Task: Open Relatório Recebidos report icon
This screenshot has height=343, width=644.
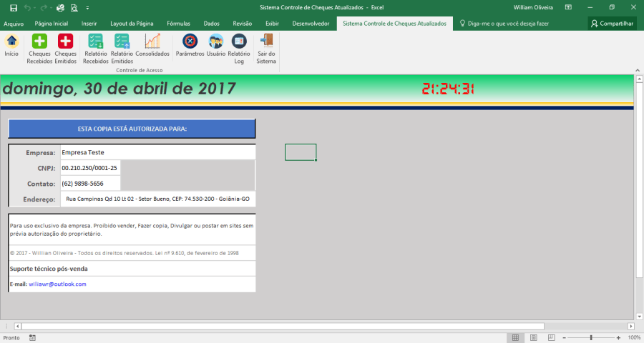Action: [x=96, y=41]
